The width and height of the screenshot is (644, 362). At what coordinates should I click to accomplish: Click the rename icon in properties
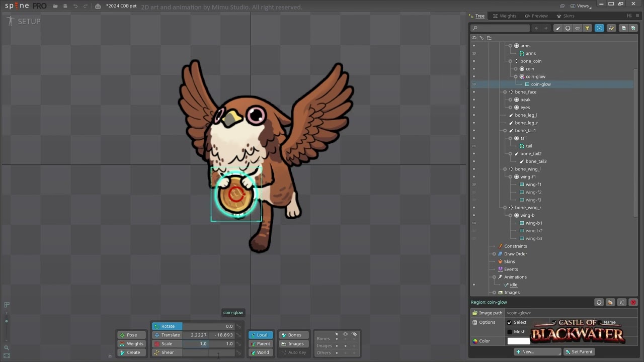pos(621,302)
